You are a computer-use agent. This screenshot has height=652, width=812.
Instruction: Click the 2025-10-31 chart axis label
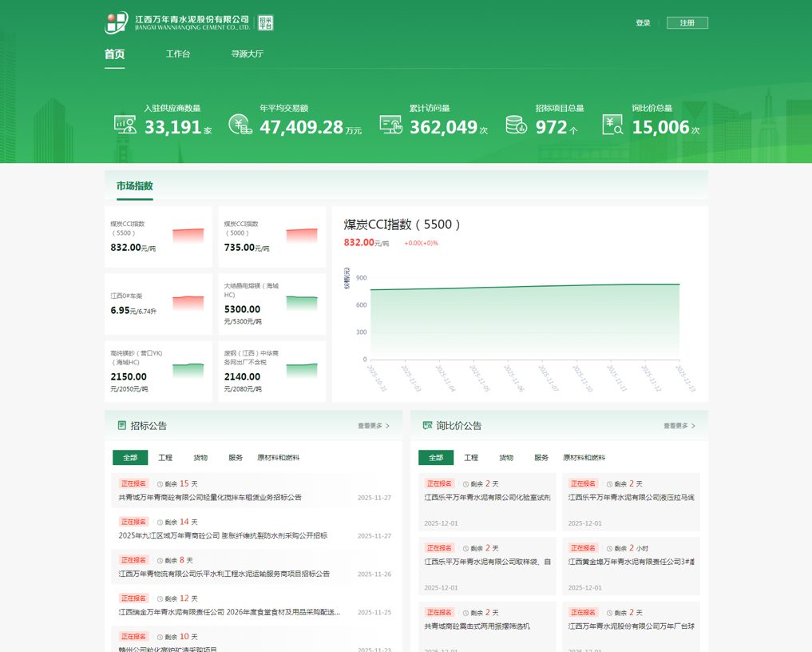tap(377, 379)
